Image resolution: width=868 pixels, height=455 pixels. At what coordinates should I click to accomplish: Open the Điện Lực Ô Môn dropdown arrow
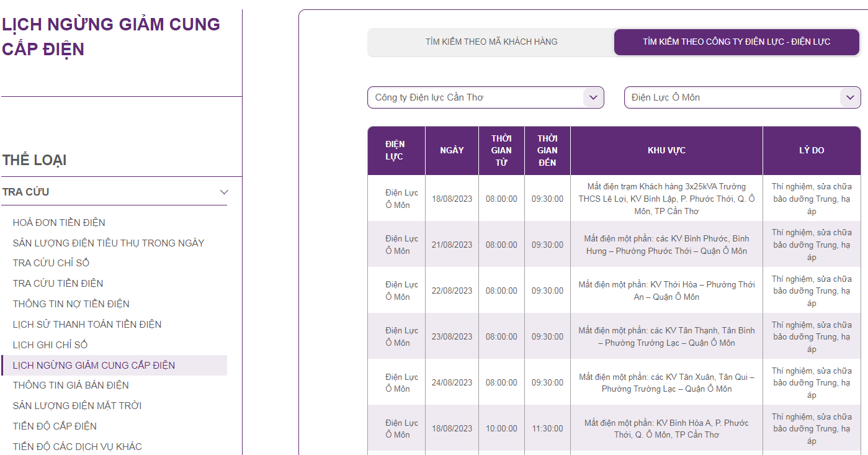(849, 97)
